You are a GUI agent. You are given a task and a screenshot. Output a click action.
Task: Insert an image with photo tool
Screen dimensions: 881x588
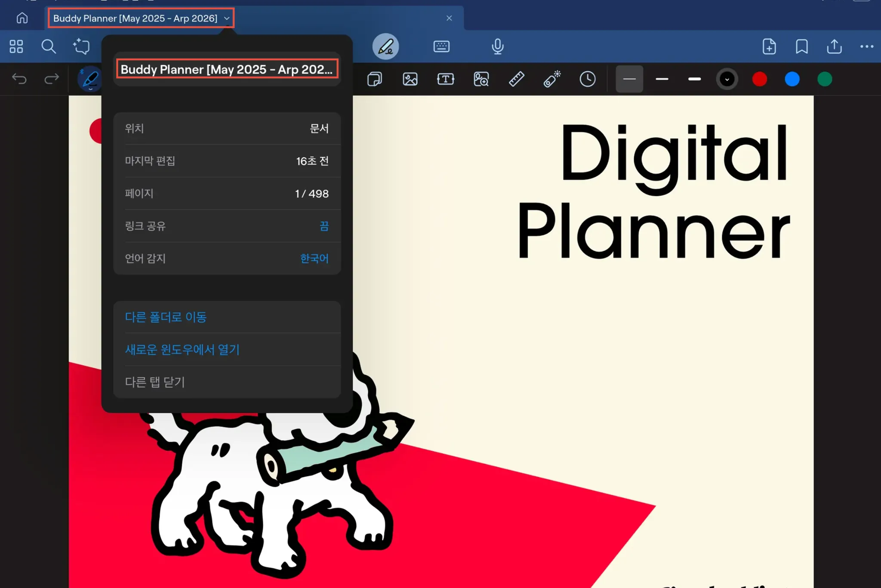[x=410, y=79]
